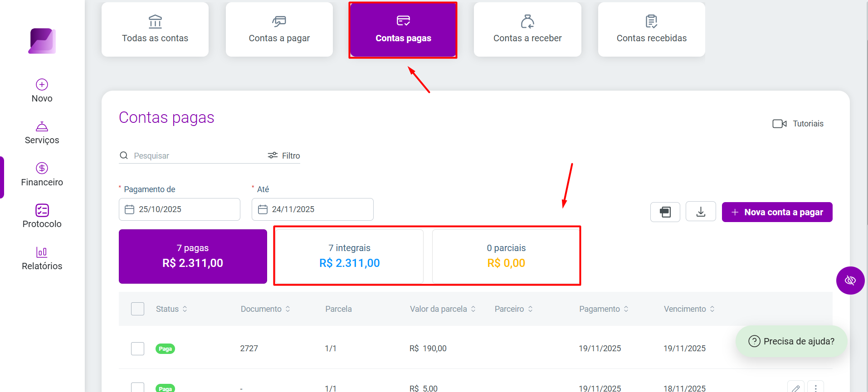This screenshot has width=868, height=392.
Task: Switch to Contas a receber tab
Action: (x=527, y=29)
